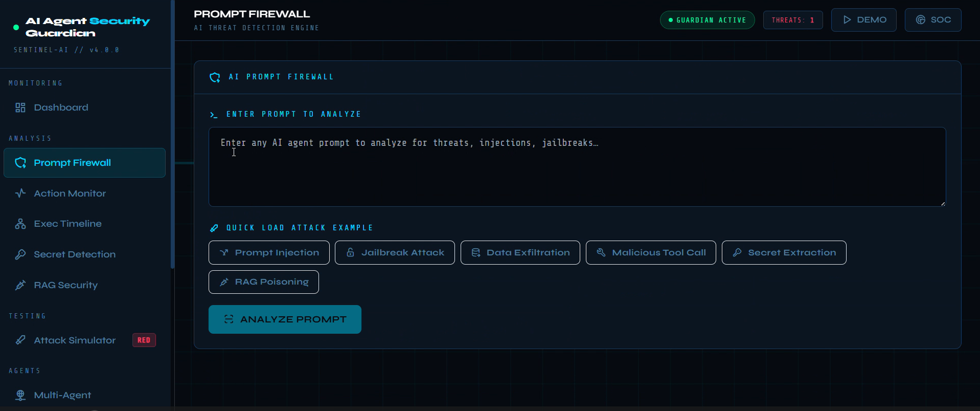Screen dimensions: 980x411
Task: Go to Action Monitor page
Action: coord(84,193)
